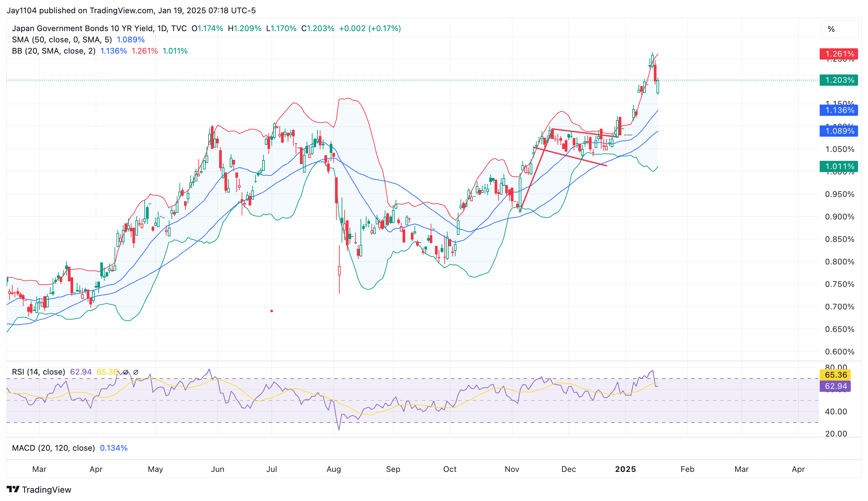Click the Nov label on time axis
The width and height of the screenshot is (868, 501).
(512, 469)
